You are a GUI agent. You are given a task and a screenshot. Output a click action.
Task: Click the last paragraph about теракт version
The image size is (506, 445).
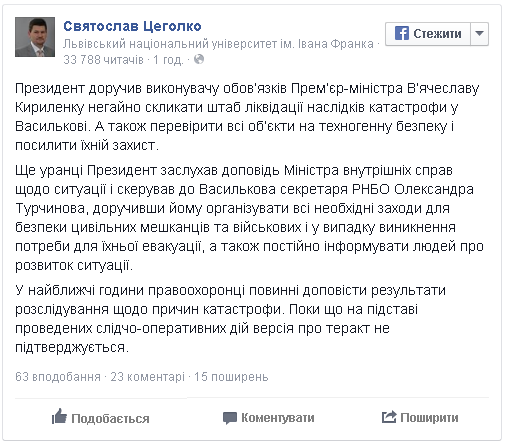coord(230,319)
